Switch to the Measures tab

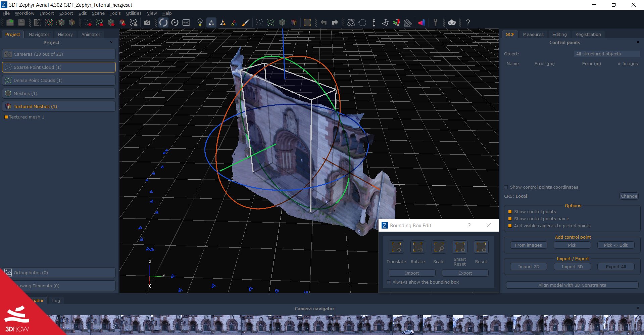click(x=533, y=34)
